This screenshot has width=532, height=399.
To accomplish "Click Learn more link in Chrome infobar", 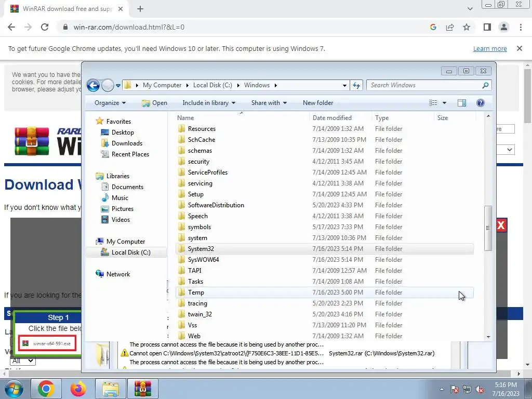I will 490,49.
